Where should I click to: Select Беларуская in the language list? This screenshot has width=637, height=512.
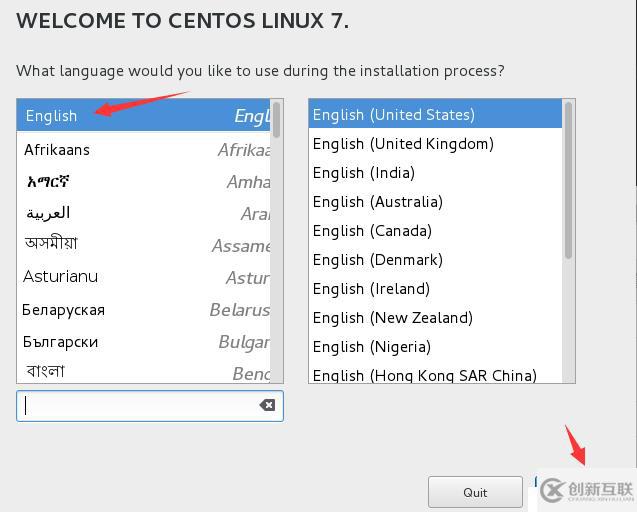pyautogui.click(x=143, y=310)
